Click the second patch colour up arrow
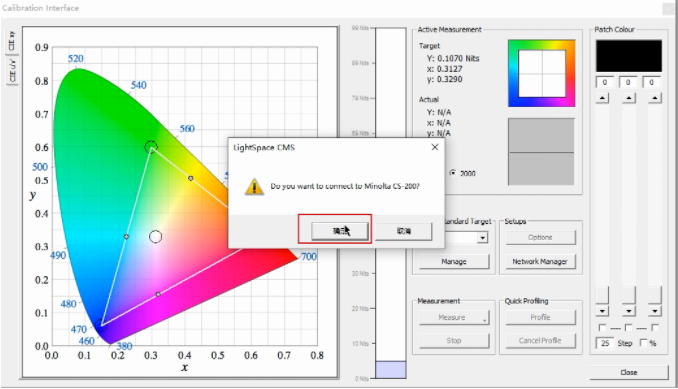This screenshot has width=678, height=389. click(x=628, y=98)
